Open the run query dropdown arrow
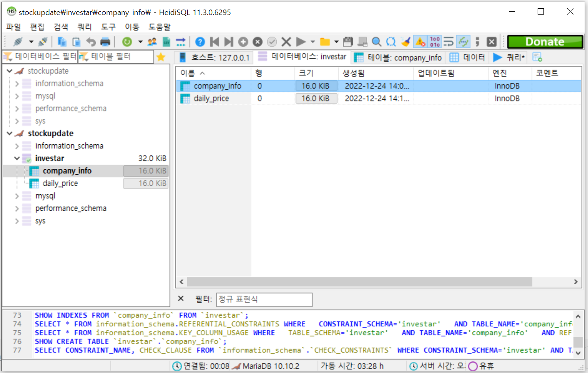 (313, 42)
